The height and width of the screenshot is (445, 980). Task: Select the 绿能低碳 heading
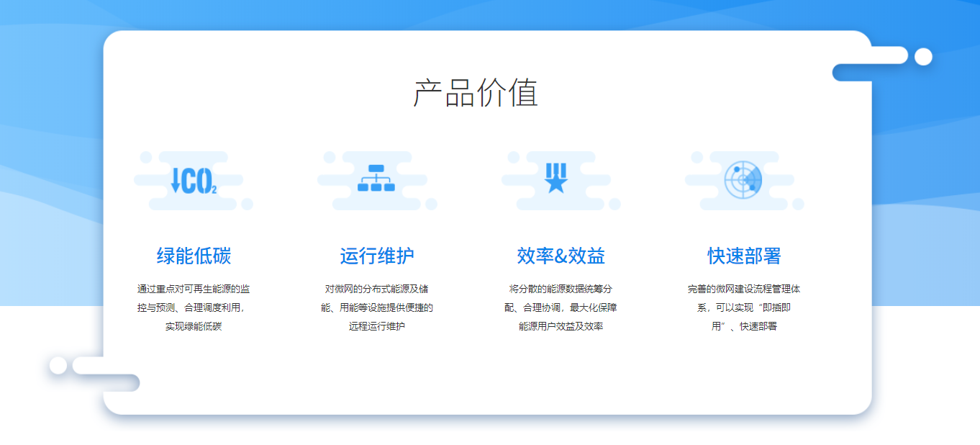pos(194,256)
